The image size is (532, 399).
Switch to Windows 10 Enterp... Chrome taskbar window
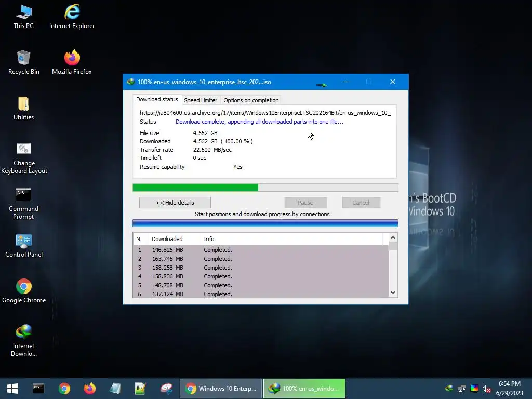click(220, 389)
